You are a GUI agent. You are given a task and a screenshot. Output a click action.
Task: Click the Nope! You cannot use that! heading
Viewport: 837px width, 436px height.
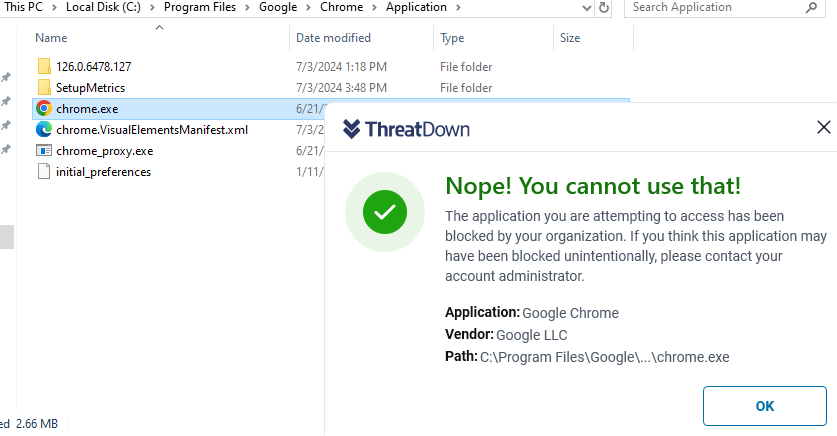coord(593,186)
